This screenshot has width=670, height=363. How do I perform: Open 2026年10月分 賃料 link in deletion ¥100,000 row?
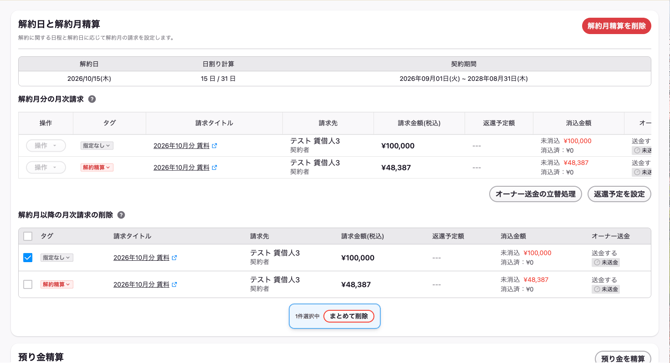[x=141, y=258]
